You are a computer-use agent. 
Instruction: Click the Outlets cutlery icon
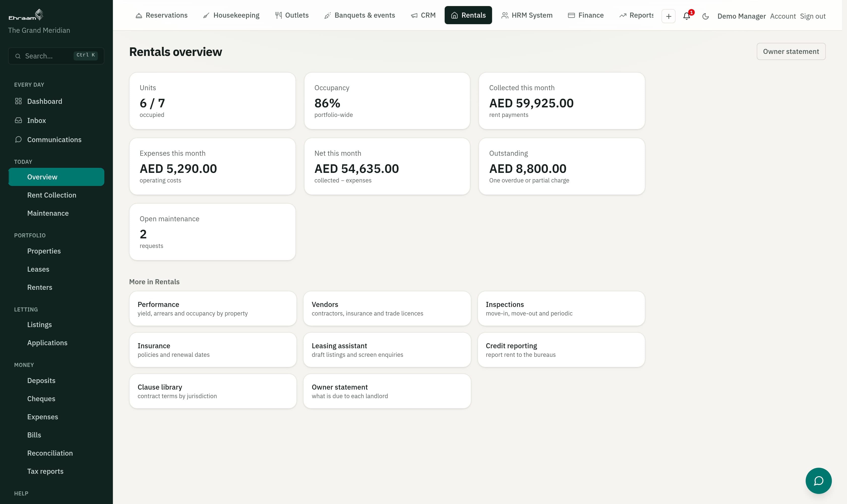(278, 15)
